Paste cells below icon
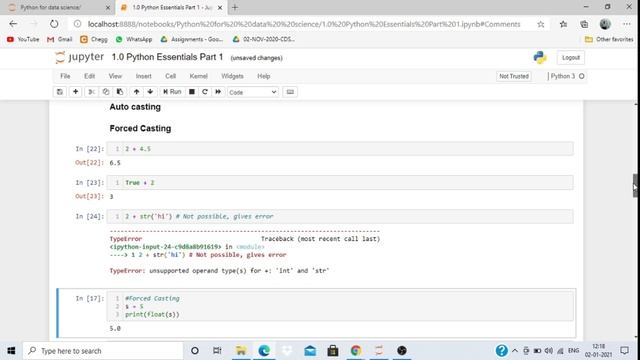 tap(120, 92)
